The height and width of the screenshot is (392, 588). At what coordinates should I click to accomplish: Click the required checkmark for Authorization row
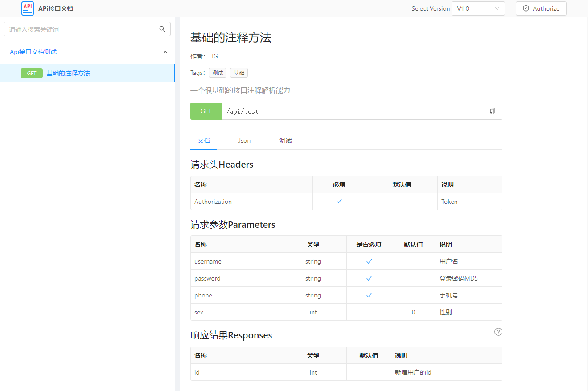coord(339,201)
